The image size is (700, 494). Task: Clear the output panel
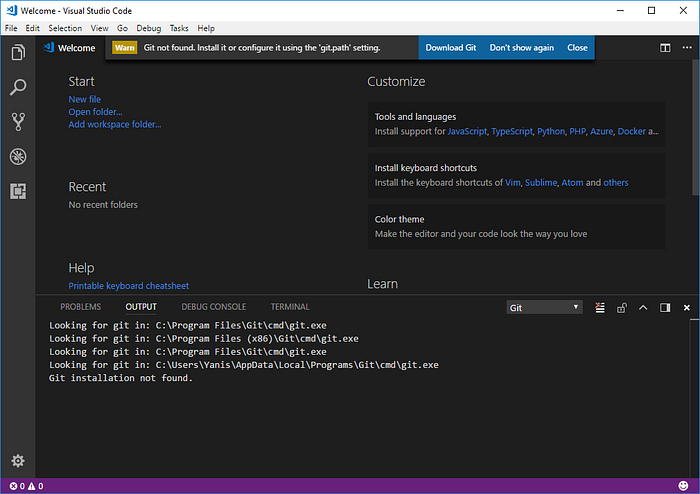600,307
